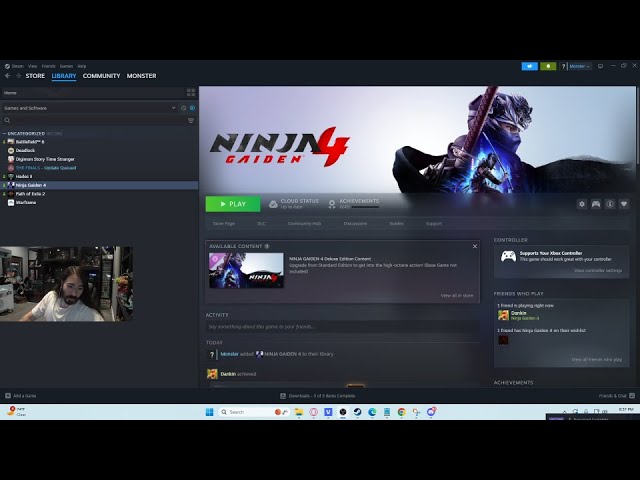640x480 pixels.
Task: Click Monster name in activity feed
Action: coord(229,354)
